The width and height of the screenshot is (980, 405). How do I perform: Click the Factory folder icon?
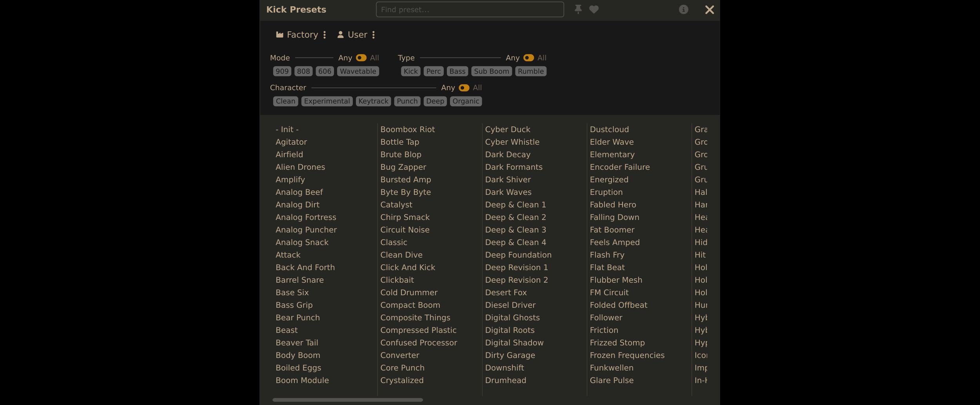coord(279,35)
